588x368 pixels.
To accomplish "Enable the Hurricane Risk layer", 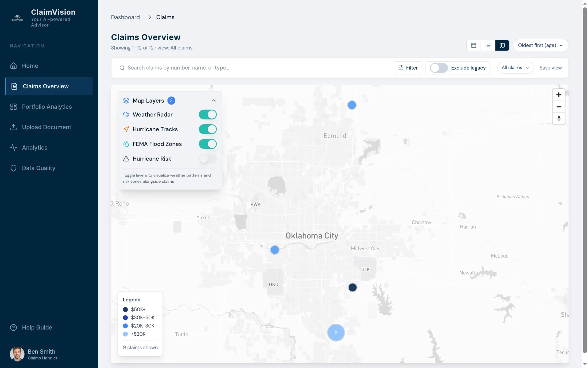I will tap(207, 159).
